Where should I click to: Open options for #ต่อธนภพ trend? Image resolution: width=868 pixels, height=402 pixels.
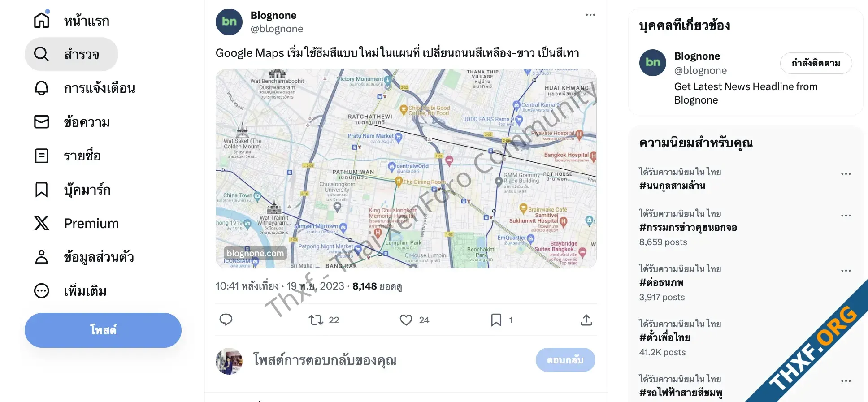(846, 271)
